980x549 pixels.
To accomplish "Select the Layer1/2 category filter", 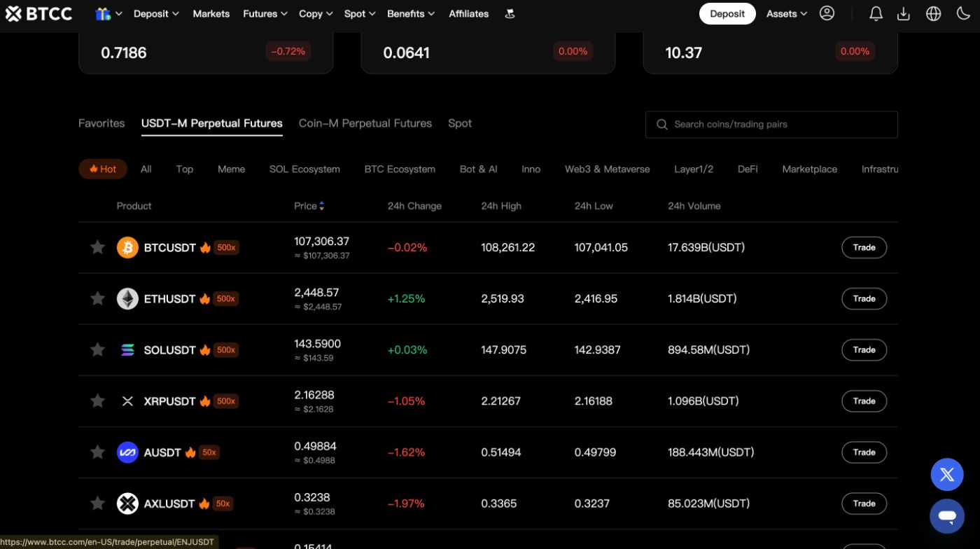I will pos(694,169).
